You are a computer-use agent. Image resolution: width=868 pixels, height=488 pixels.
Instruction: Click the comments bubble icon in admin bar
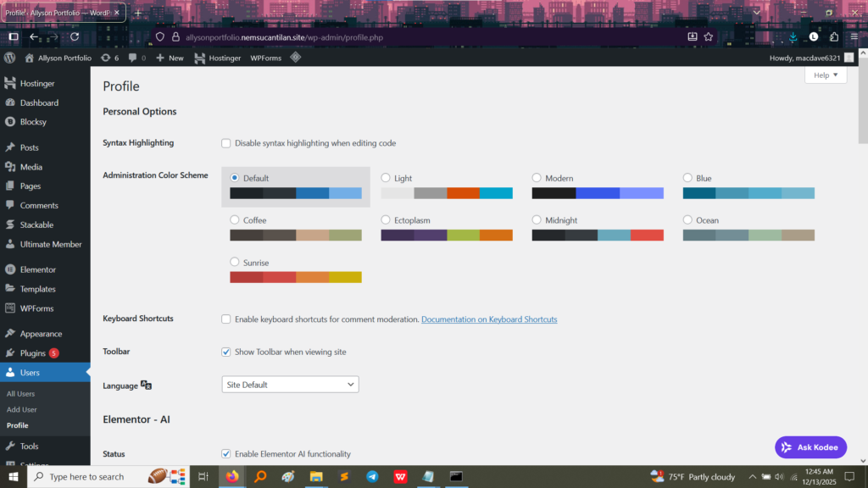pos(137,58)
